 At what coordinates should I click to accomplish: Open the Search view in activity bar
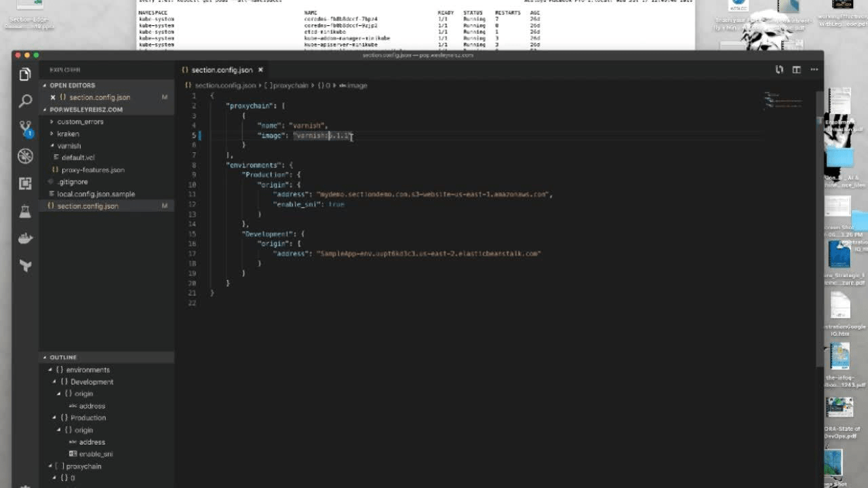coord(25,101)
